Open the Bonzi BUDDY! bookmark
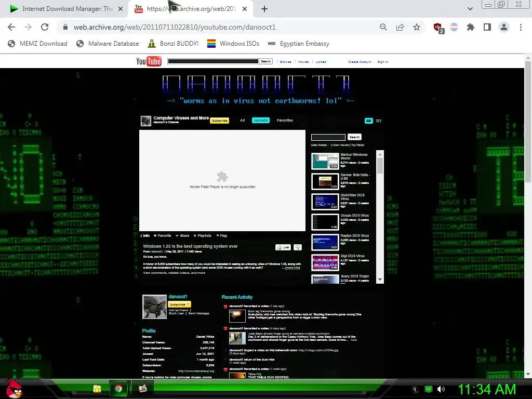The image size is (532, 399). pos(173,44)
